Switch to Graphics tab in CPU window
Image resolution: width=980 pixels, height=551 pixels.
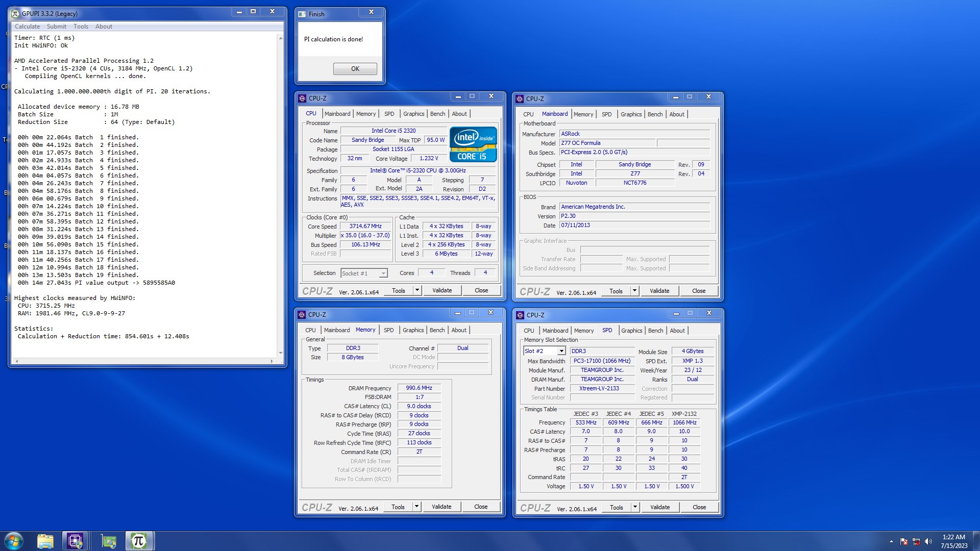pos(414,114)
